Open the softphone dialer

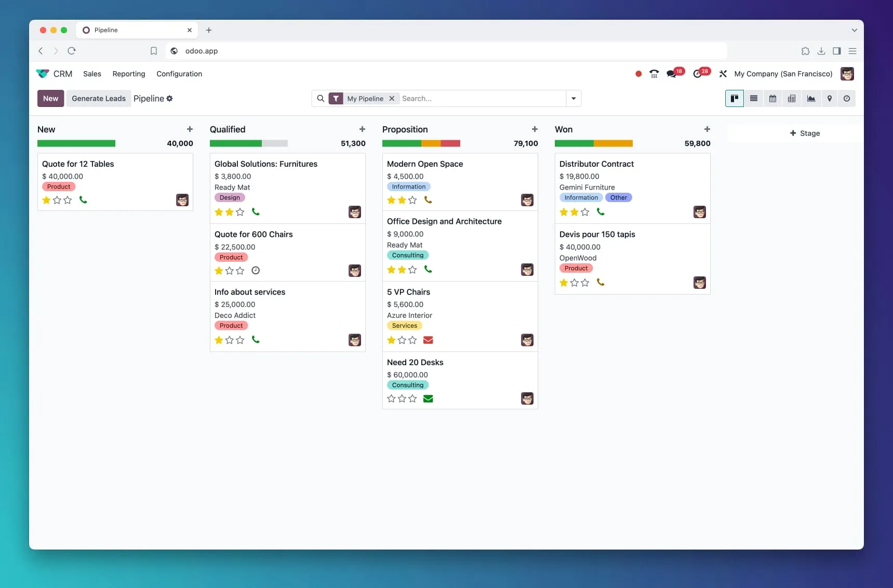pos(654,74)
